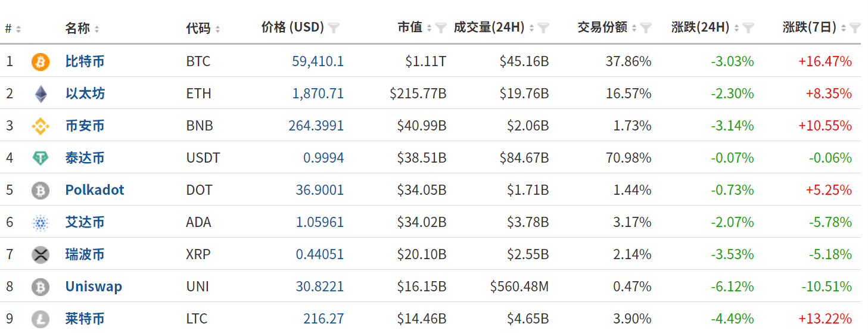Click the 涨跌(24H) column header label
868x333 pixels.
tap(701, 27)
